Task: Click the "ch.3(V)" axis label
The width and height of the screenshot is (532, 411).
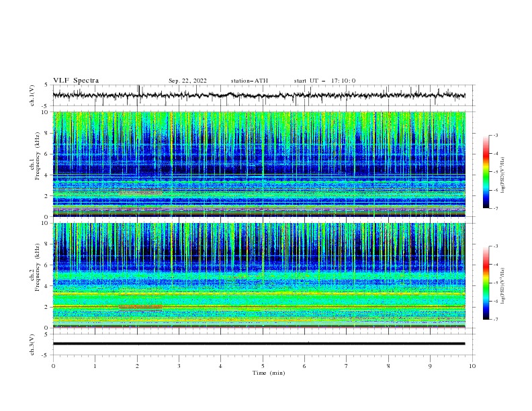Action: pyautogui.click(x=32, y=345)
